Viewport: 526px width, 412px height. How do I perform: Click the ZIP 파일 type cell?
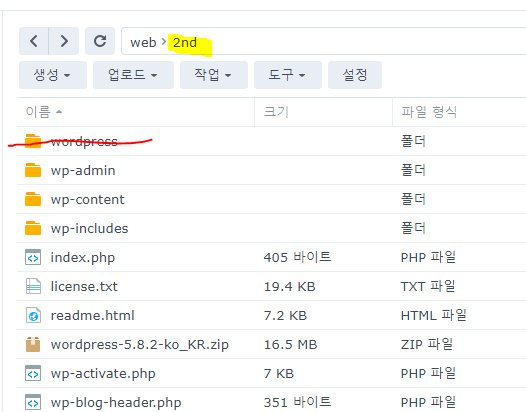click(x=427, y=344)
